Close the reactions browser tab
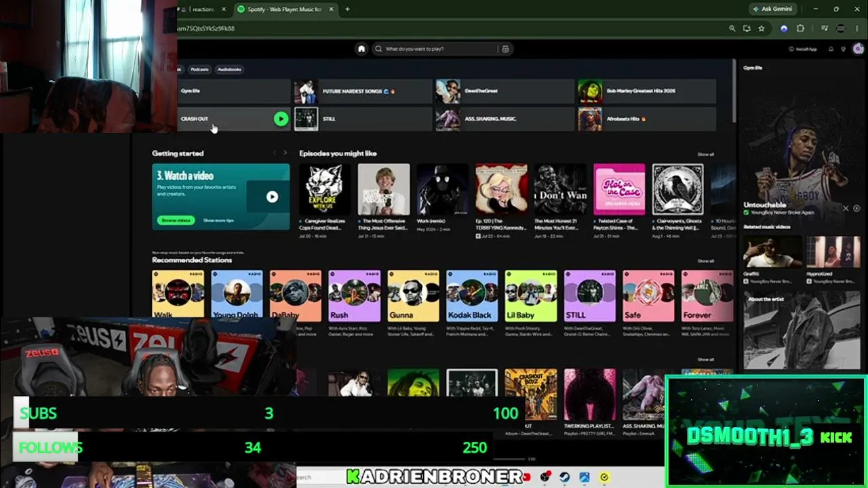Screen dimensions: 868x488 pos(224,9)
